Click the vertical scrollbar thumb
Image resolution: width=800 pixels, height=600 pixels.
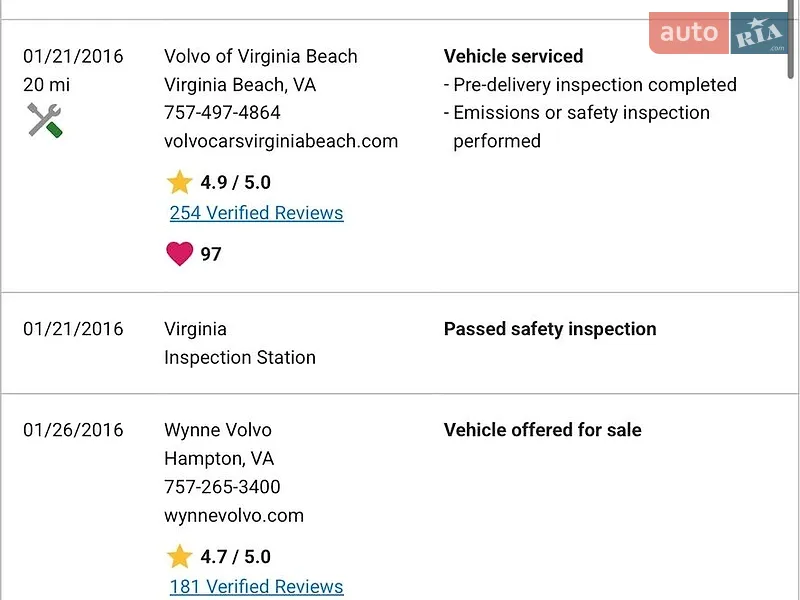[x=790, y=39]
